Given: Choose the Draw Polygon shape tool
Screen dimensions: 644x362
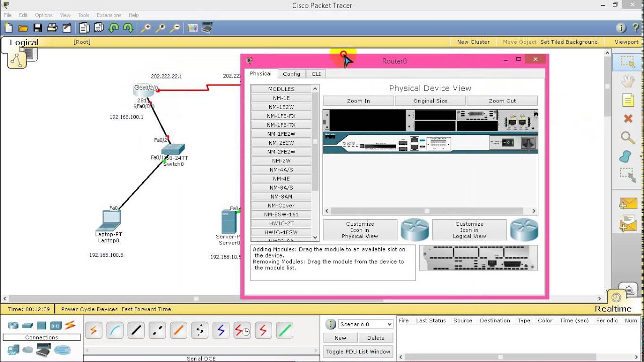Looking at the screenshot, I should coord(625,156).
